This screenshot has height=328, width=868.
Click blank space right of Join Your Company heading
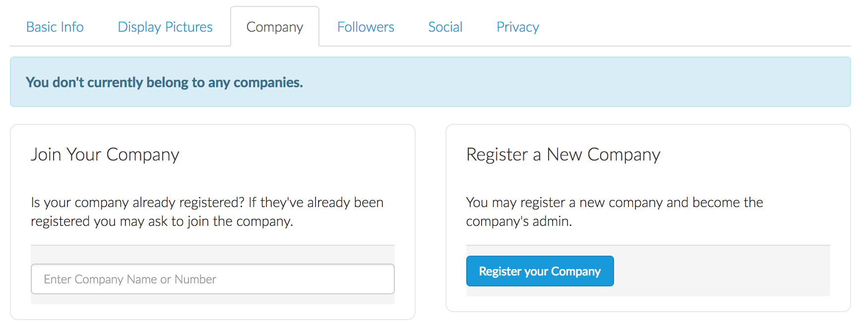pyautogui.click(x=298, y=155)
